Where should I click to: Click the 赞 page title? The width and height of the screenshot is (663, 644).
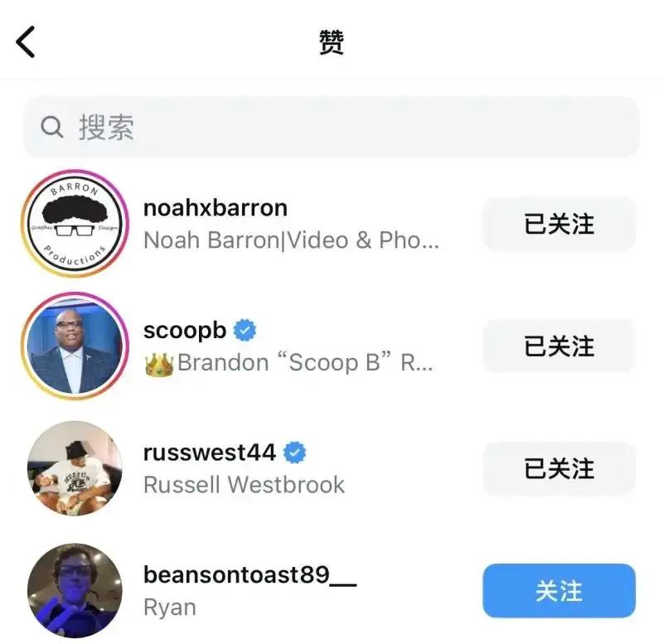331,42
